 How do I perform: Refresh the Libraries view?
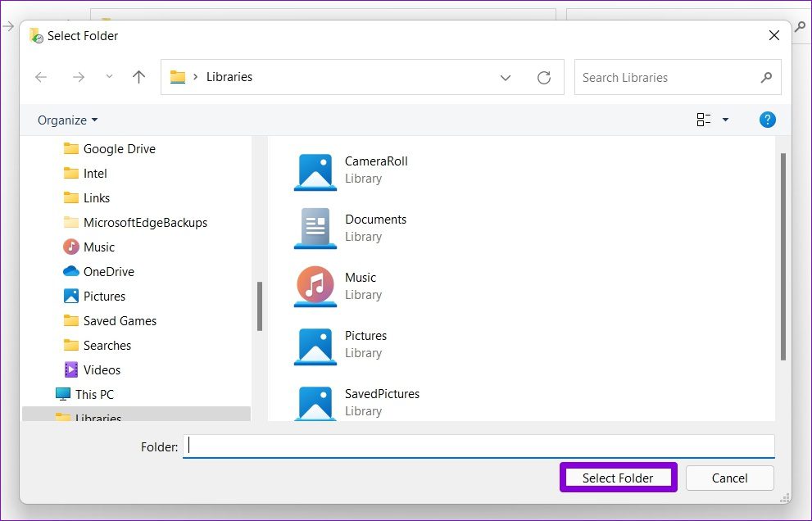(544, 77)
